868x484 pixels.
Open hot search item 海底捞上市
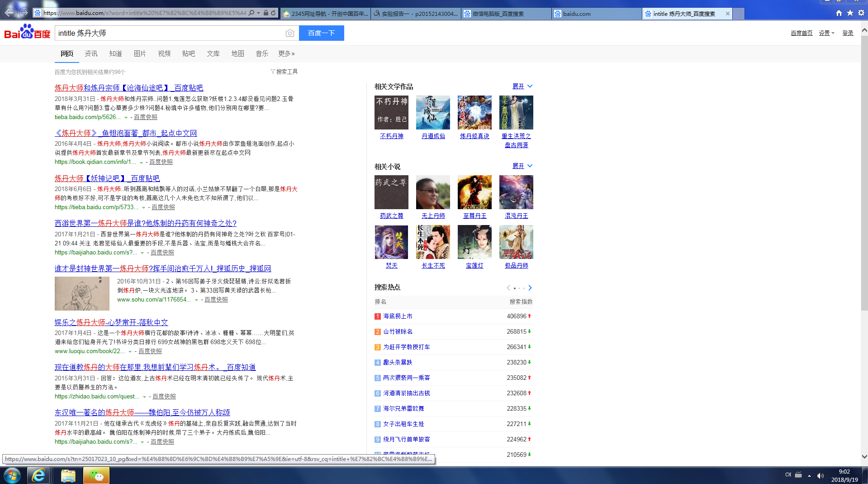[398, 316]
